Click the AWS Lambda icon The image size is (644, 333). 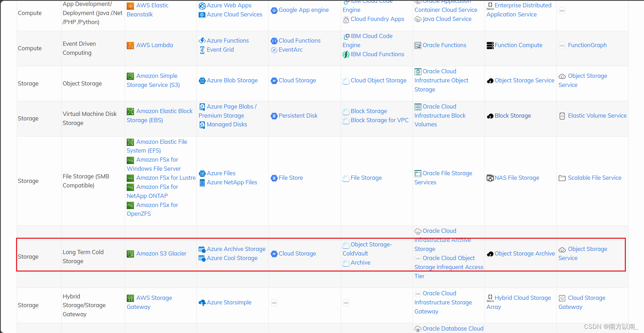point(130,45)
